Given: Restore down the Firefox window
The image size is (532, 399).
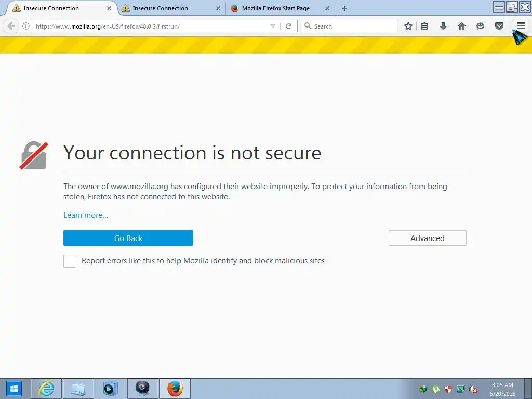Looking at the screenshot, I should (512, 7).
